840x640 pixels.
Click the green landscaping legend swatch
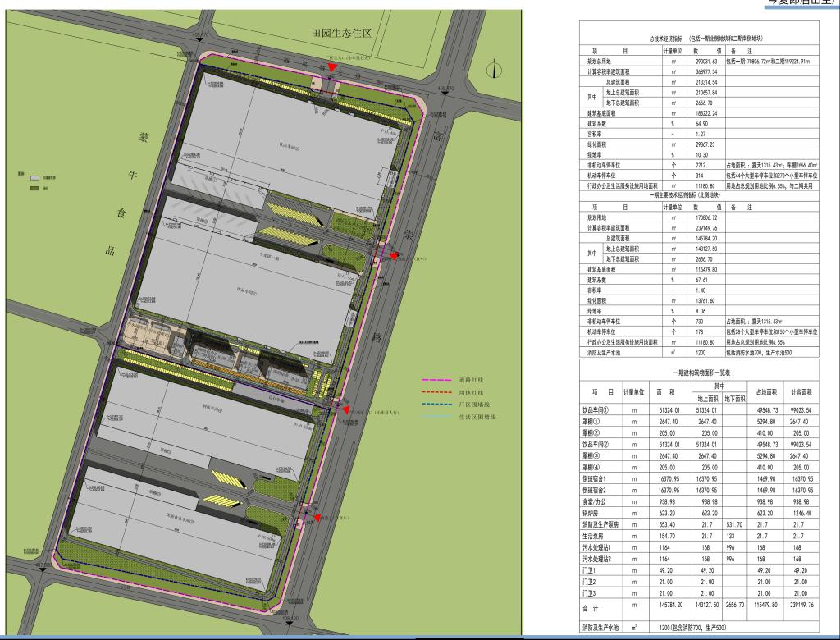coord(35,189)
